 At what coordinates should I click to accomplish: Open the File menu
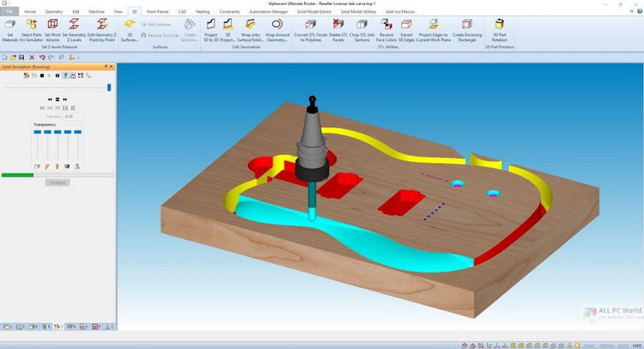pos(10,12)
